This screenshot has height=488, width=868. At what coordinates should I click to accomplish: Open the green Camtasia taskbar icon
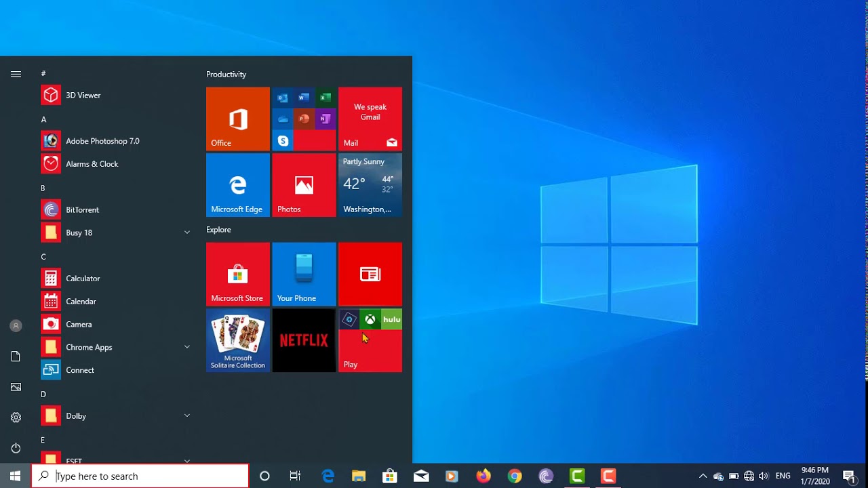[x=577, y=476]
